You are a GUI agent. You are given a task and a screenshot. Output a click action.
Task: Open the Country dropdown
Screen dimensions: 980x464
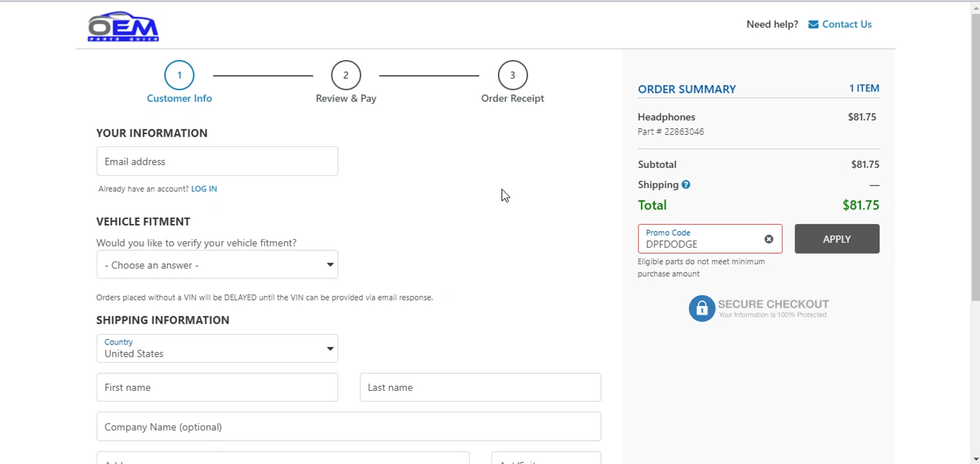tap(218, 348)
